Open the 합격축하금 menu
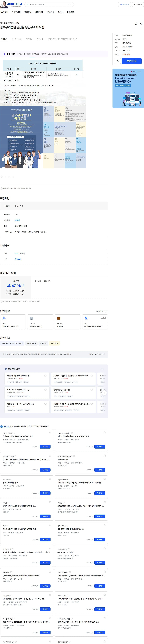Image resolution: width=144 pixels, height=644 pixels. [x=16, y=12]
